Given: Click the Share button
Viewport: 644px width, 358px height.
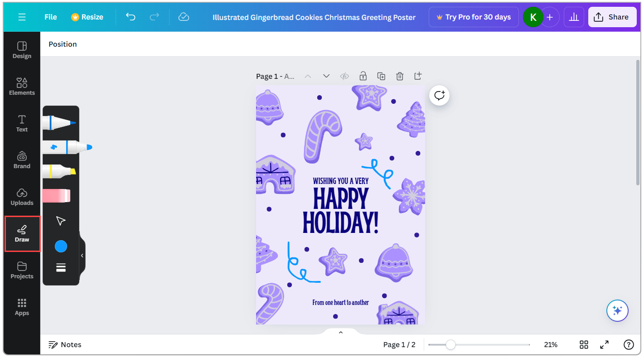Looking at the screenshot, I should point(612,17).
